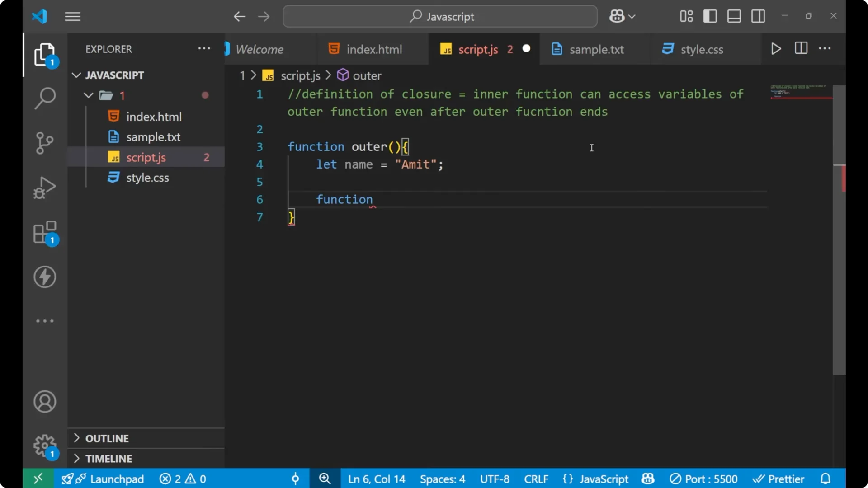Image resolution: width=868 pixels, height=488 pixels.
Task: Open the notifications bell
Action: (826, 479)
